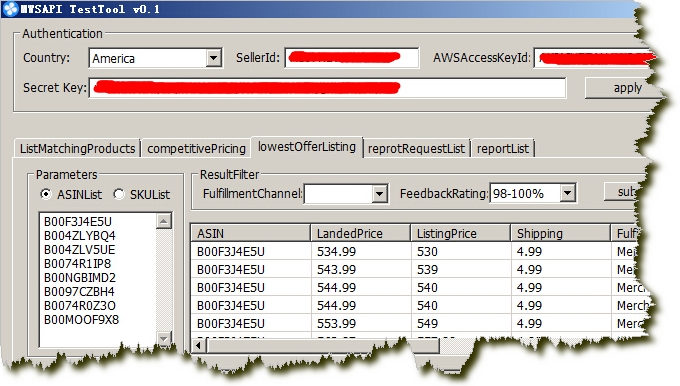Click the results horizontal scrollbar thumb

pos(323,346)
